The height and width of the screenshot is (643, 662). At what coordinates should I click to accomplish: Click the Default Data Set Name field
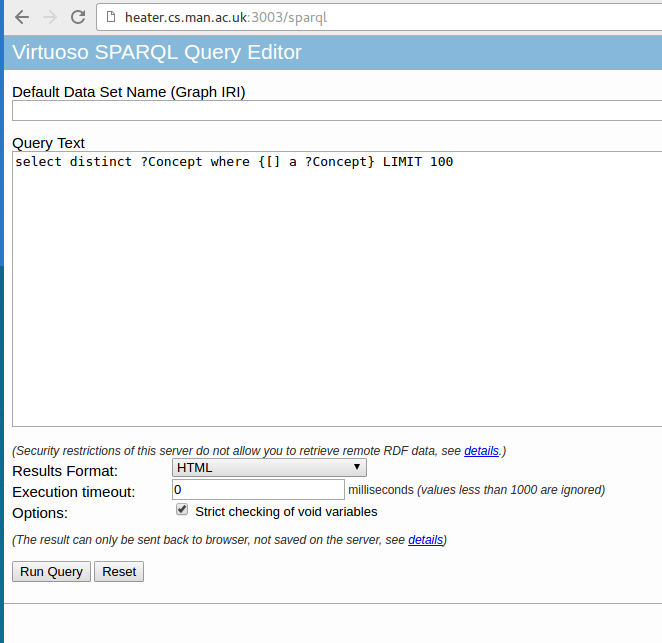tap(337, 111)
